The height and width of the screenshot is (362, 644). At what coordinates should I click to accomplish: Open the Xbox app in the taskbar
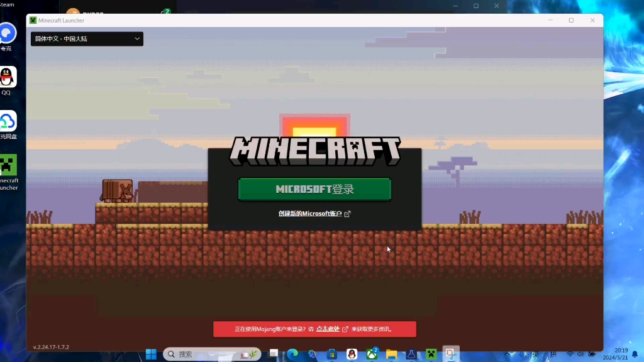(372, 354)
